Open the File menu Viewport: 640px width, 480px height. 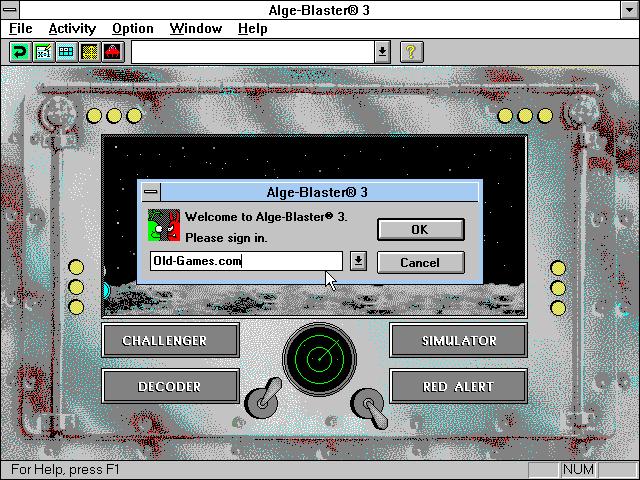pyautogui.click(x=20, y=29)
